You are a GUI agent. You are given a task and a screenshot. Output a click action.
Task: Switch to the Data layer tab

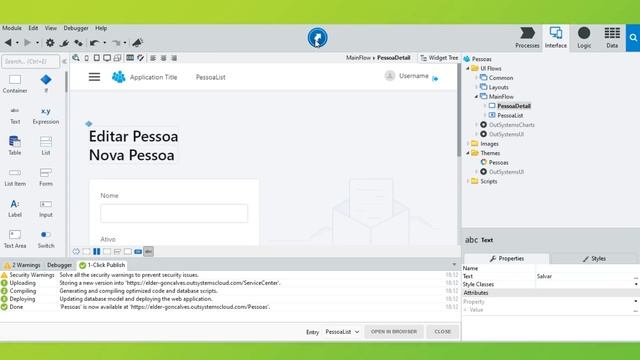[612, 38]
